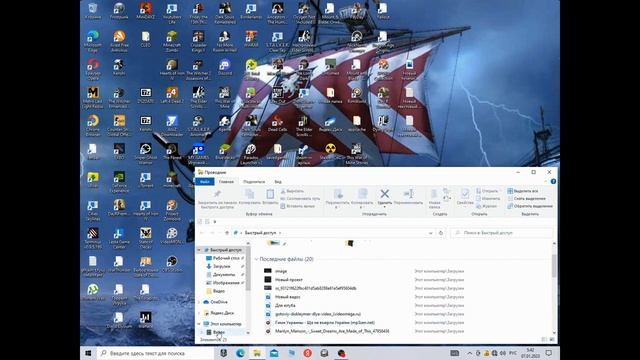640x360 pixels.
Task: Open the Discord desktop shortcut
Action: 224,68
